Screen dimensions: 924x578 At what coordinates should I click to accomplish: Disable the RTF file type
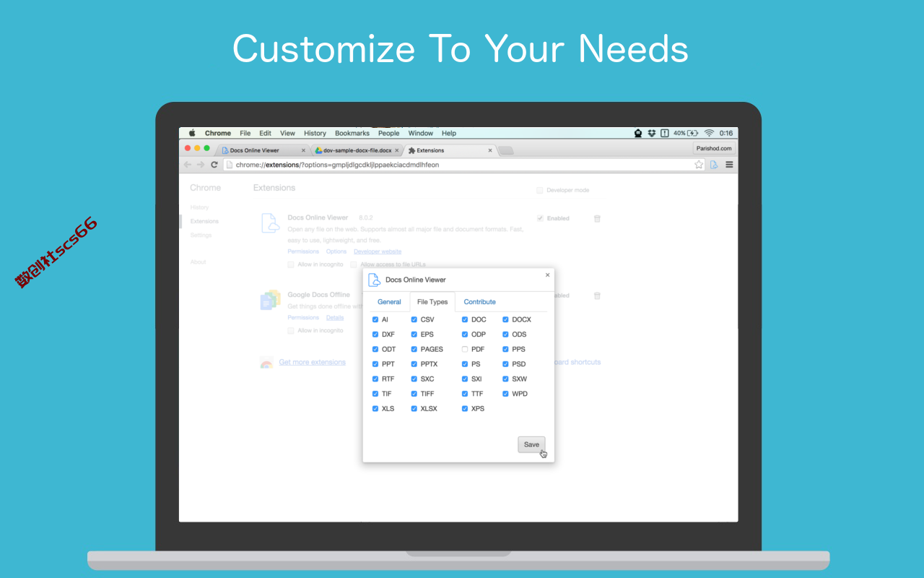point(375,379)
